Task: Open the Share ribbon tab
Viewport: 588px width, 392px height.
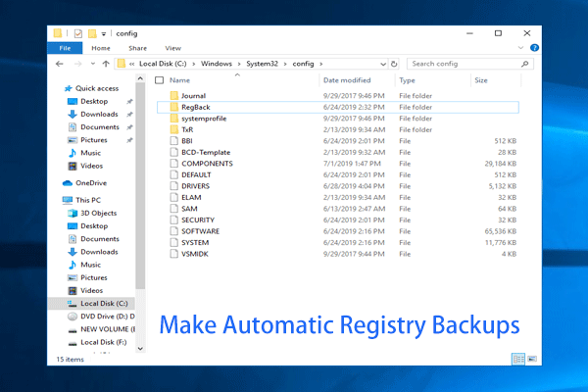Action: (x=137, y=48)
